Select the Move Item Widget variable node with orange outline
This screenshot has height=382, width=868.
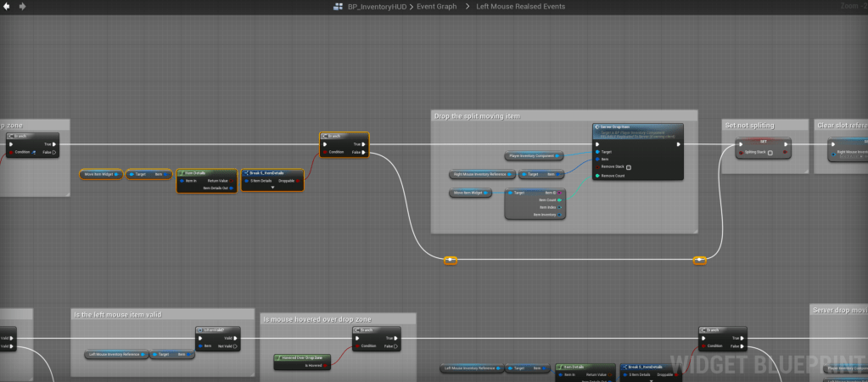(101, 174)
